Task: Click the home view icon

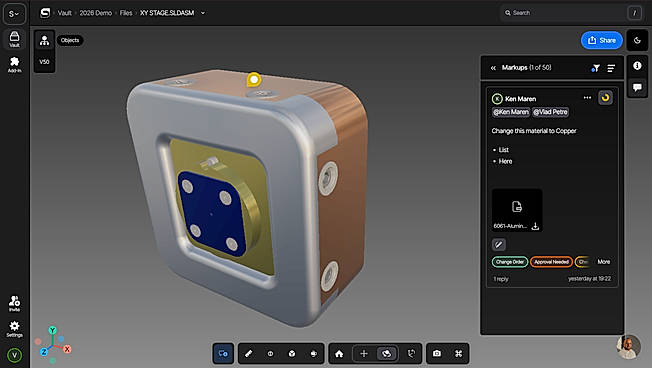Action: point(339,353)
